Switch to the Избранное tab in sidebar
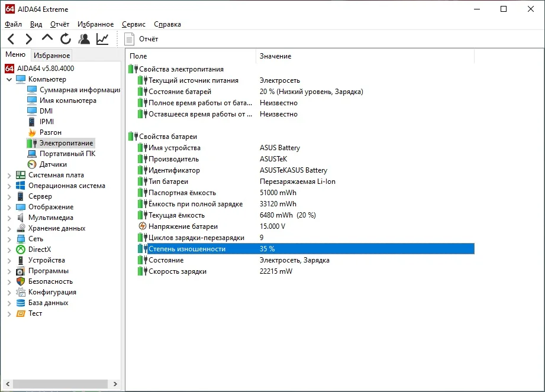 pos(51,55)
